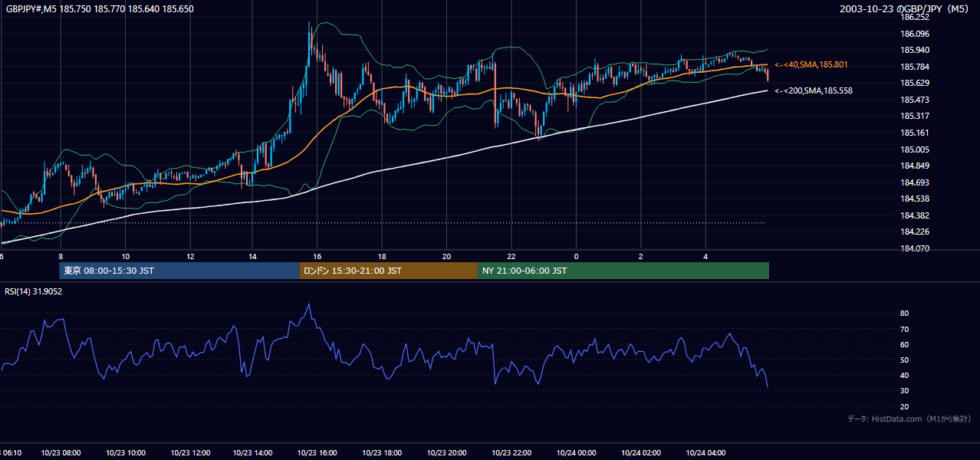980x460 pixels.
Task: Click the HistData.com data source credit
Action: [x=909, y=419]
